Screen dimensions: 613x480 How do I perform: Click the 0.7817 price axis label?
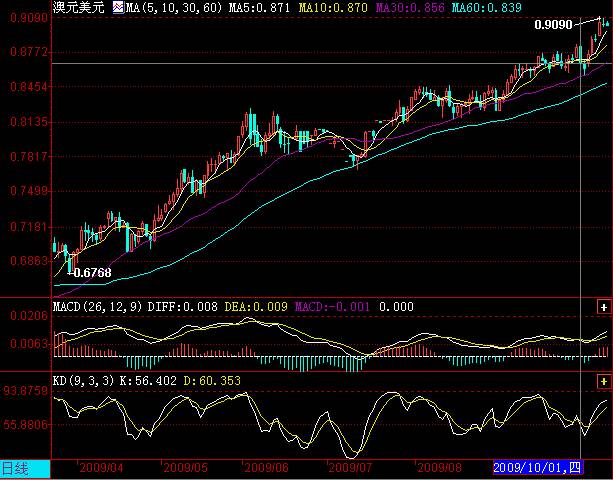[29, 157]
